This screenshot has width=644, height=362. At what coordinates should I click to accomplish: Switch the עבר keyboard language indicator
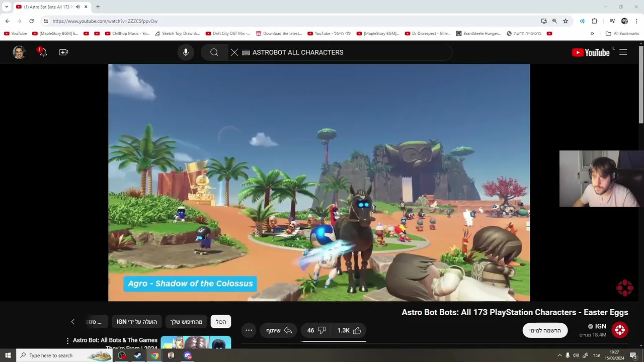click(x=597, y=355)
